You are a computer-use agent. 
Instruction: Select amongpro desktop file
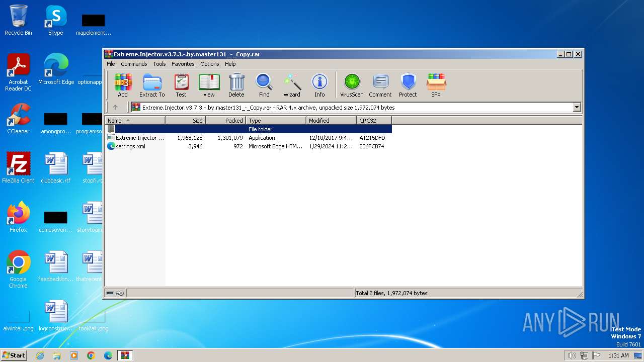coord(56,123)
